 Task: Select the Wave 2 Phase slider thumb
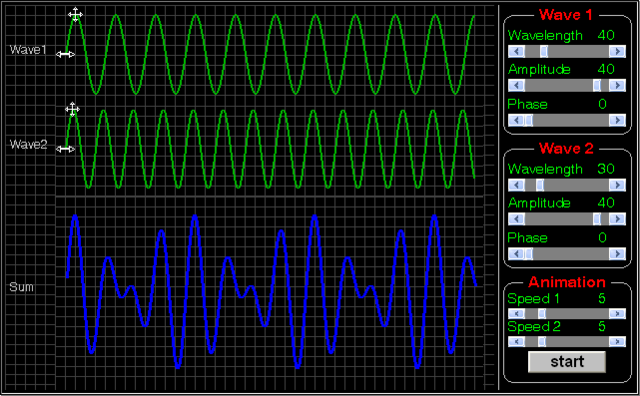coord(529,254)
